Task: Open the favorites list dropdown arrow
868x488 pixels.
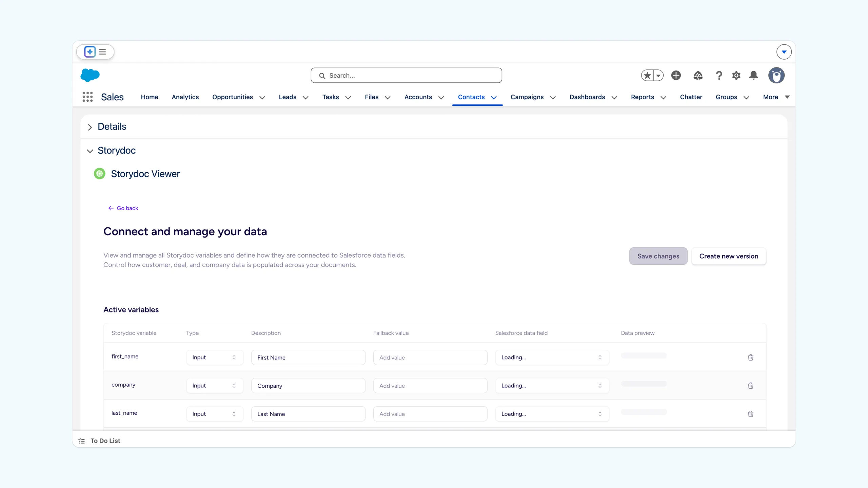Action: click(x=658, y=75)
